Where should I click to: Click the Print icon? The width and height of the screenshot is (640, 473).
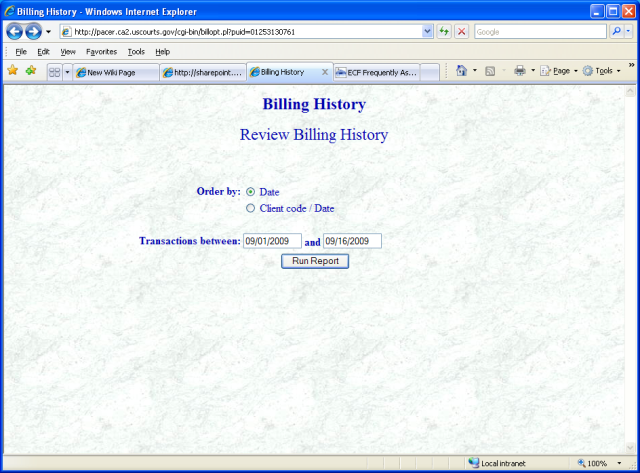(x=520, y=71)
